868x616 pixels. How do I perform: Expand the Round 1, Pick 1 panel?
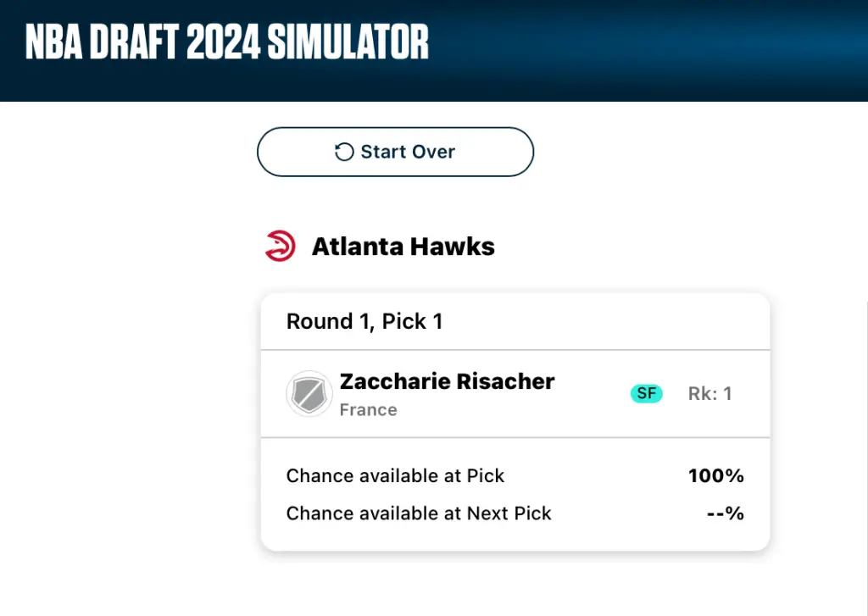[x=515, y=321]
